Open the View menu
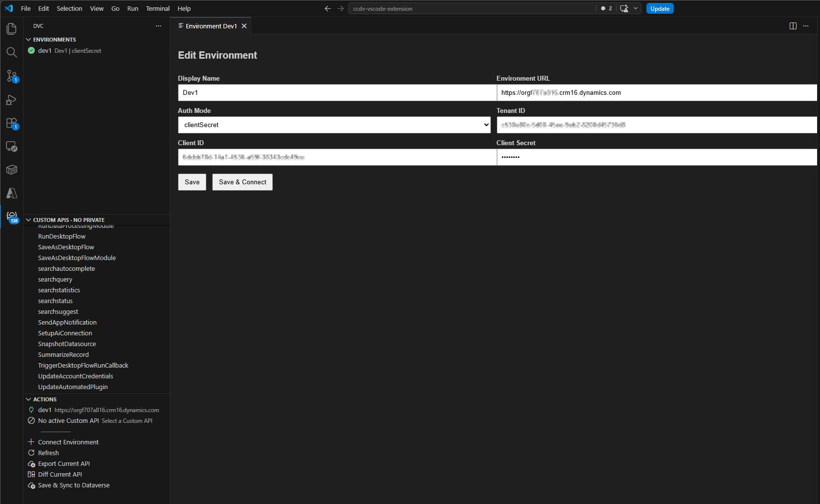The image size is (820, 504). 97,8
